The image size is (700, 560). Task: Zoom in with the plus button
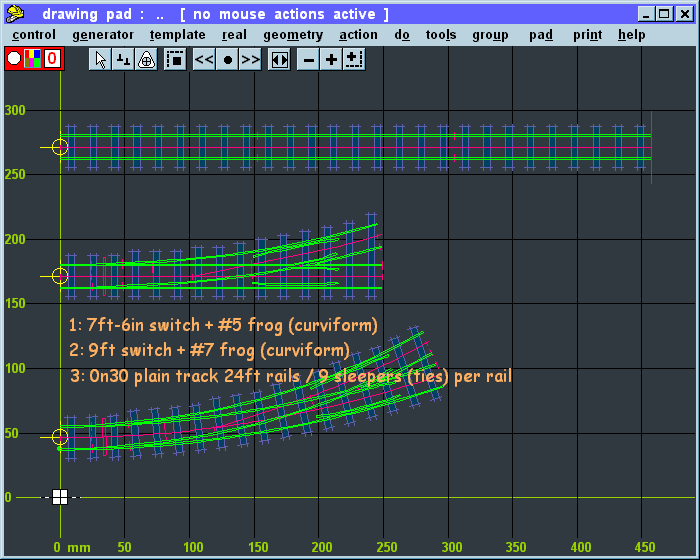pyautogui.click(x=331, y=59)
